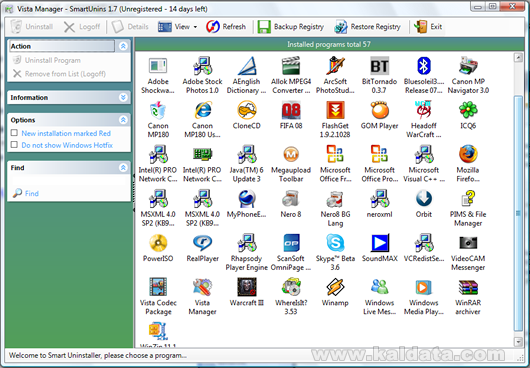Image resolution: width=530 pixels, height=368 pixels.
Task: Select the Winamp icon
Action: coord(335,287)
